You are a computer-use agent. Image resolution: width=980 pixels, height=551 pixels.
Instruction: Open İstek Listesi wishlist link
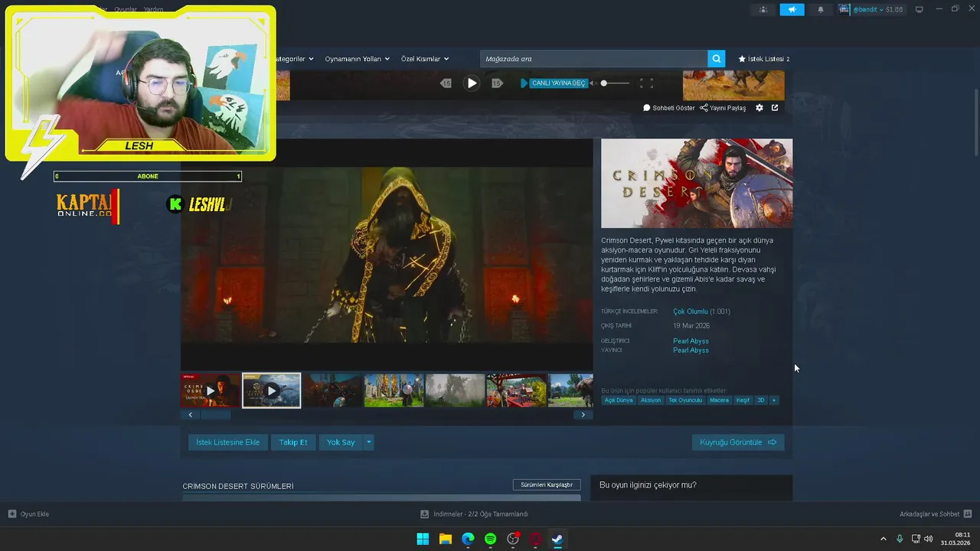763,59
